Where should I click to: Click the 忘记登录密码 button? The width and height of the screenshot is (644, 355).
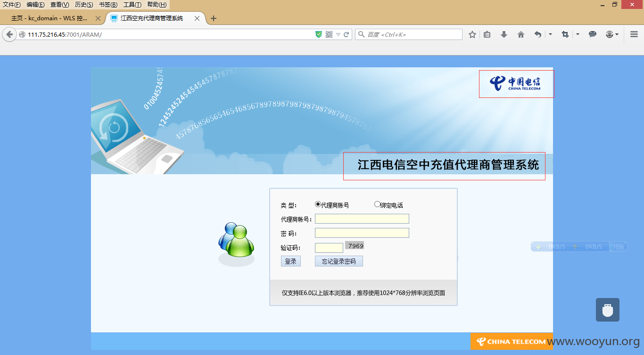(339, 261)
